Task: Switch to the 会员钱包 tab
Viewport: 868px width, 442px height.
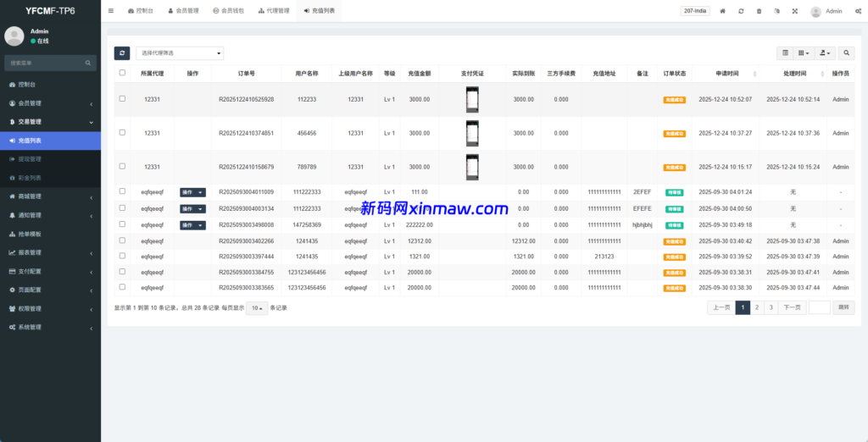Action: [228, 11]
